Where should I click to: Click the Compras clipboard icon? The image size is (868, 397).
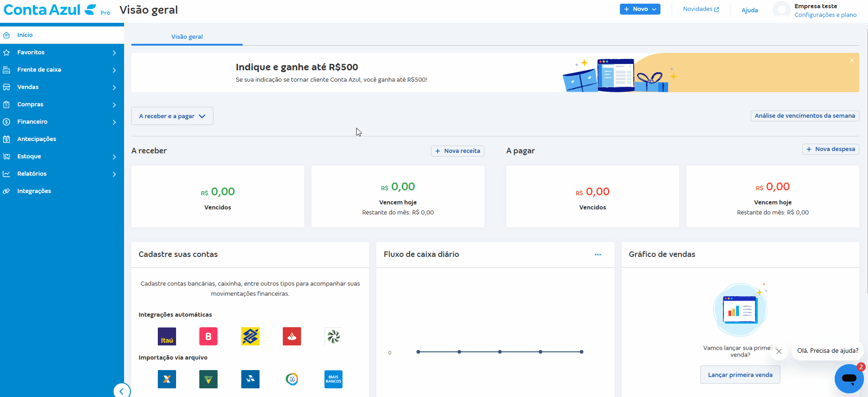(x=6, y=104)
